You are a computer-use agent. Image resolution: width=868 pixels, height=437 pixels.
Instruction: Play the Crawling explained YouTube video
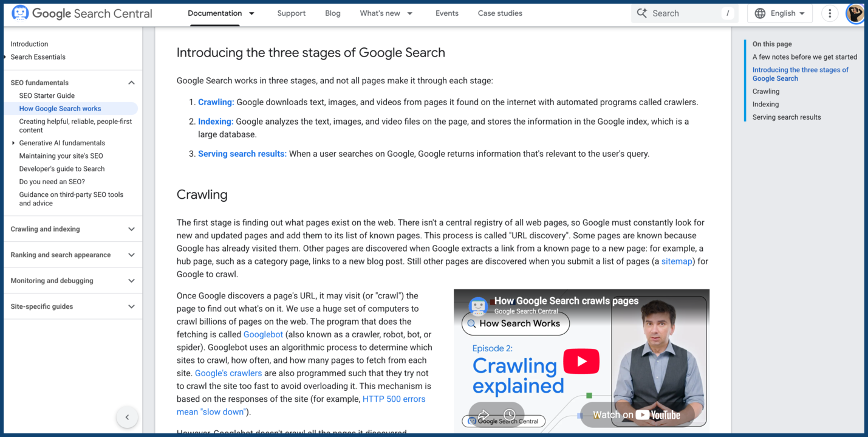pos(581,362)
